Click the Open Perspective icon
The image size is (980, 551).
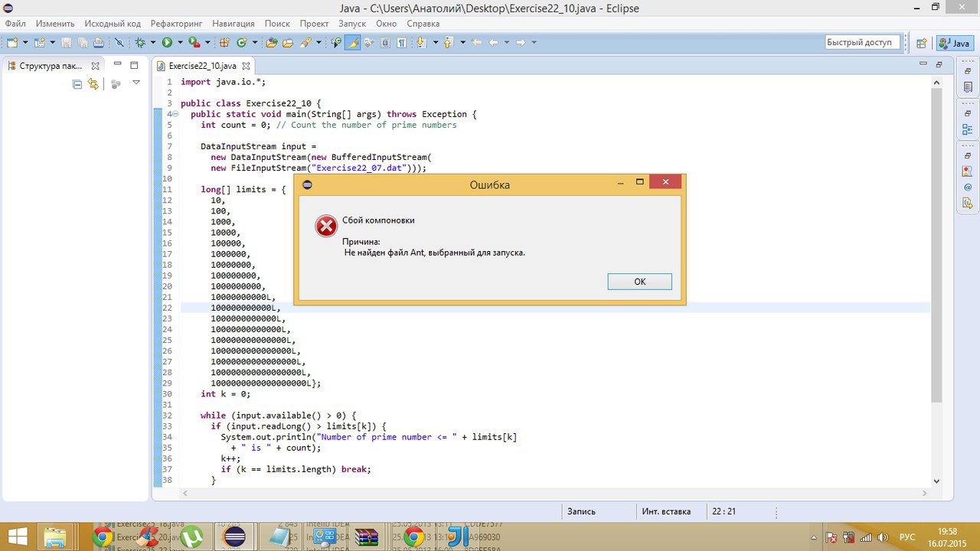tap(922, 44)
